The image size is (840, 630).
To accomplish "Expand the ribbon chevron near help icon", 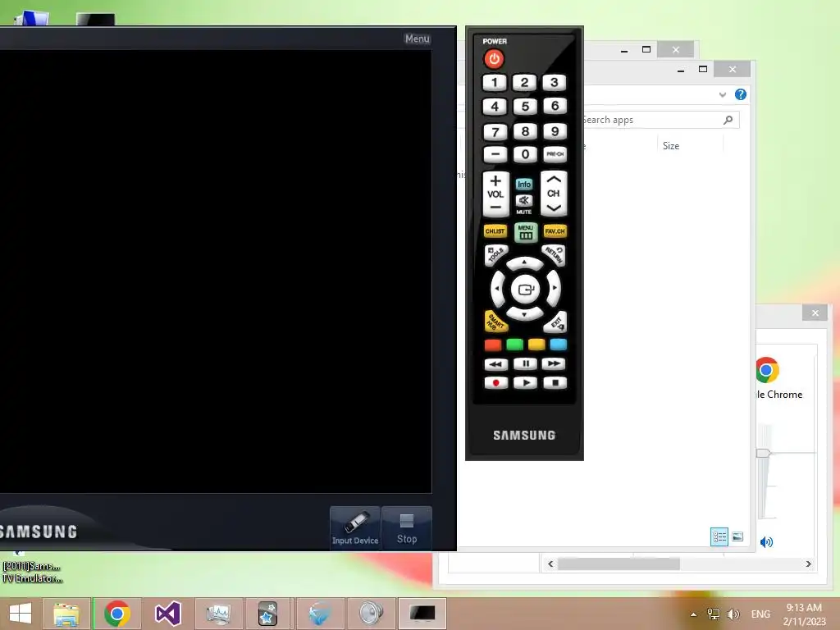I will coord(723,95).
